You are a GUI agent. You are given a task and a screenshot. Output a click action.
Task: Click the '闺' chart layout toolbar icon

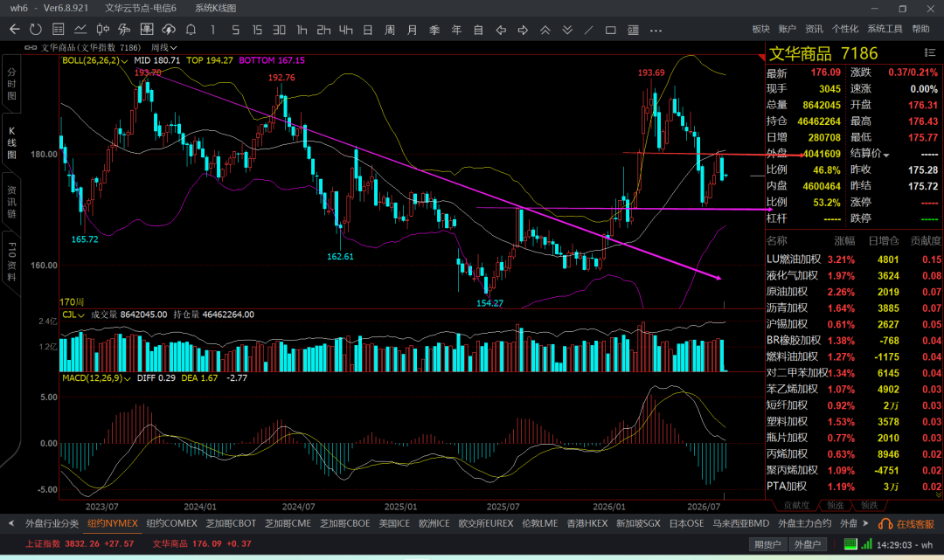point(147,30)
